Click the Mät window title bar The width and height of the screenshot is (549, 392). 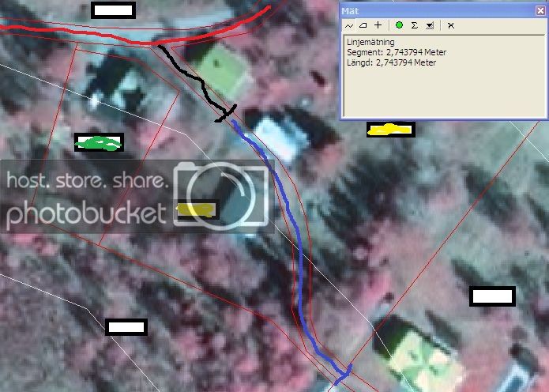(x=438, y=11)
